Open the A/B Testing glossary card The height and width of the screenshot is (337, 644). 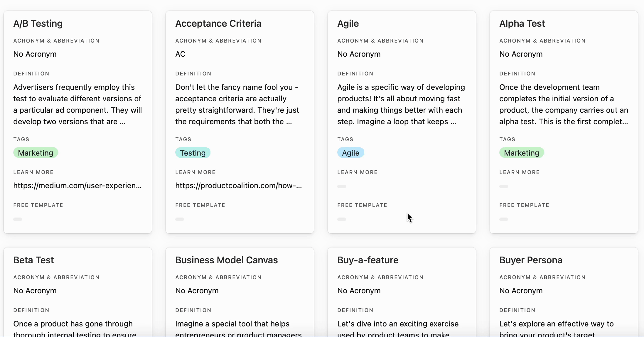click(38, 23)
